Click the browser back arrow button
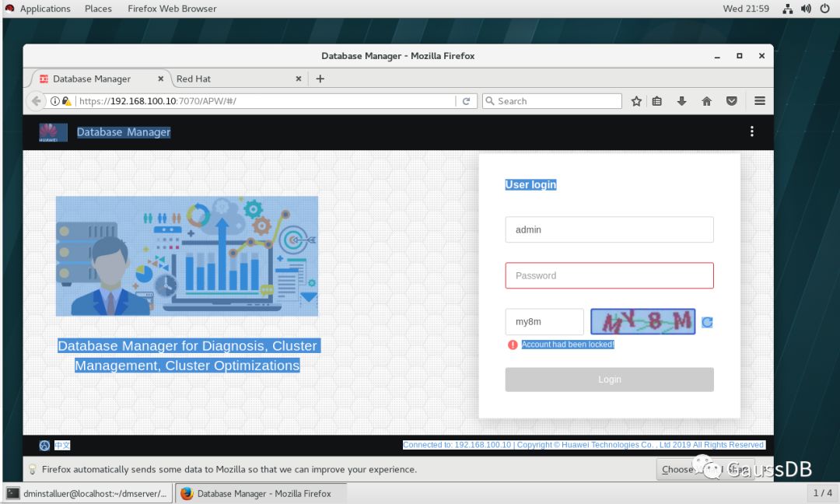 click(x=36, y=101)
